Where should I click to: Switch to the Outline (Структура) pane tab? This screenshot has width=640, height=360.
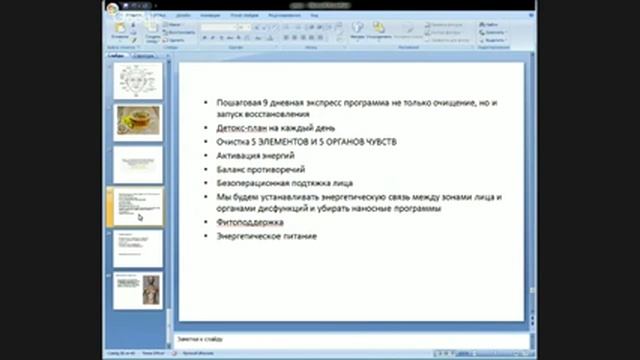[144, 56]
